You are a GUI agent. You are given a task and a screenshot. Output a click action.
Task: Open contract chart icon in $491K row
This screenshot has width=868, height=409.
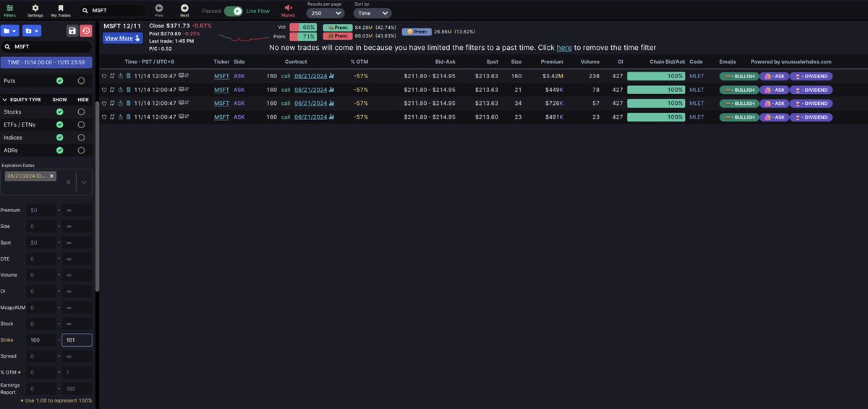point(332,117)
